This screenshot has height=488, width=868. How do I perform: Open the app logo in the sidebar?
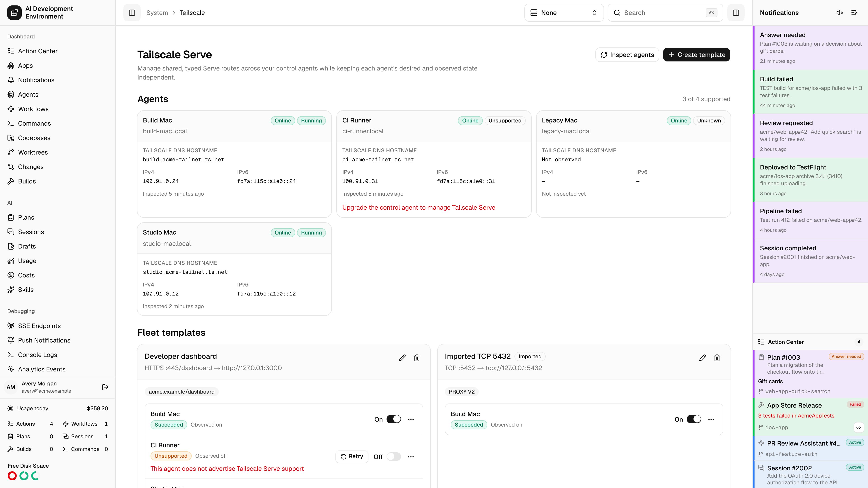(14, 13)
